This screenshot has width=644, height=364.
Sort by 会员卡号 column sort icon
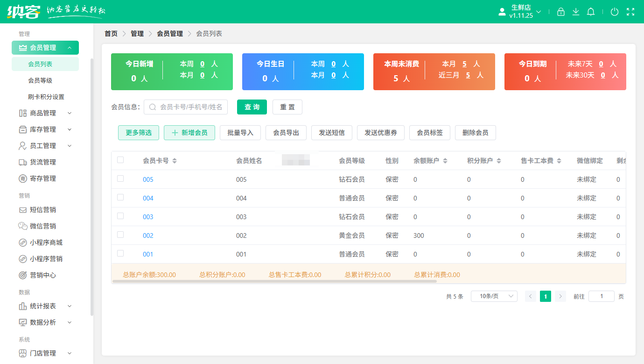click(x=175, y=161)
